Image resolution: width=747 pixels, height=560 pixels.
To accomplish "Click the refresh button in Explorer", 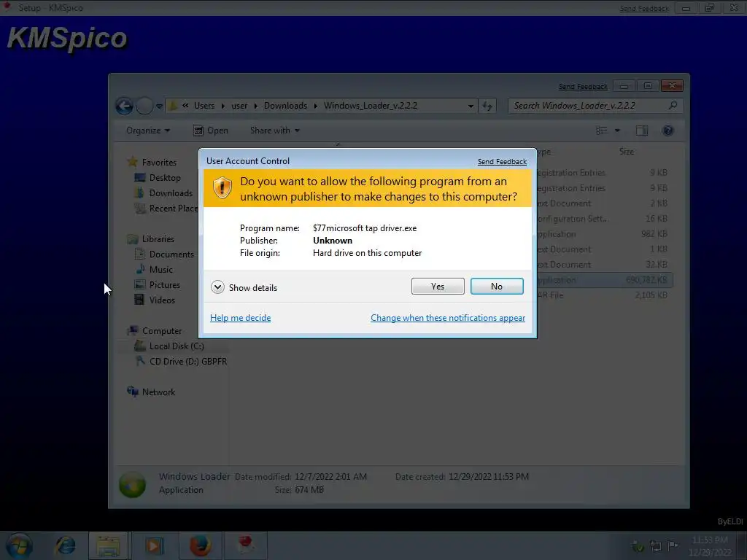I will 487,106.
